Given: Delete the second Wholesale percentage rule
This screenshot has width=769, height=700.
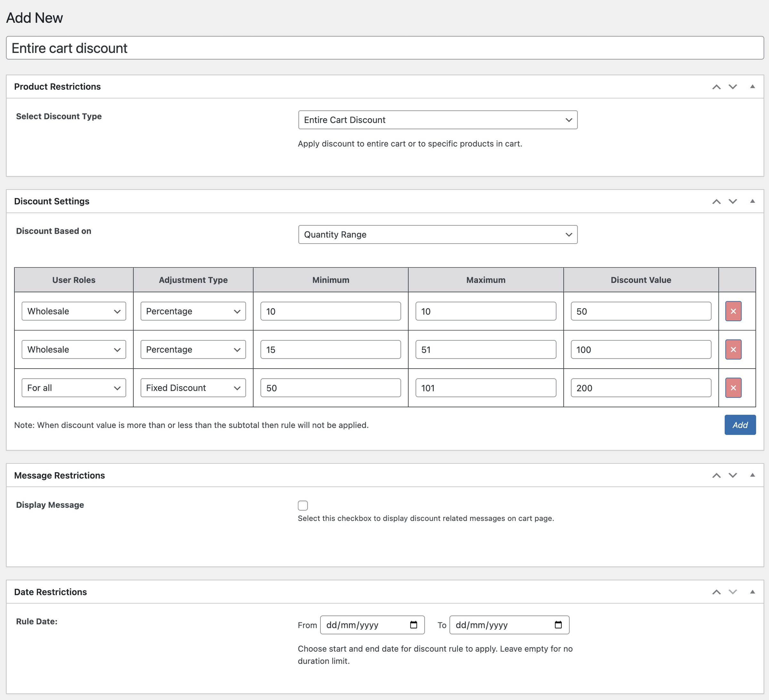Looking at the screenshot, I should (733, 349).
